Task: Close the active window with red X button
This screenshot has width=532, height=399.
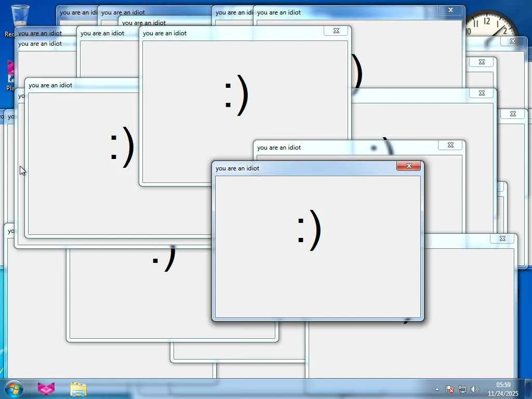Action: 409,166
